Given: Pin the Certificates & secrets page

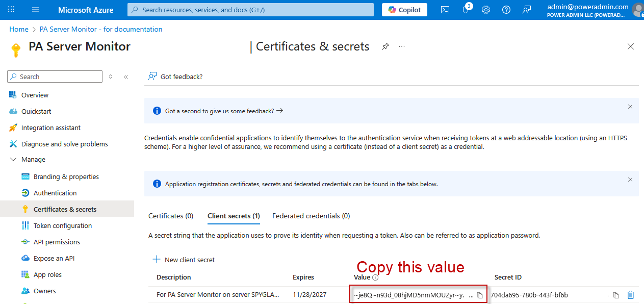Looking at the screenshot, I should [385, 46].
